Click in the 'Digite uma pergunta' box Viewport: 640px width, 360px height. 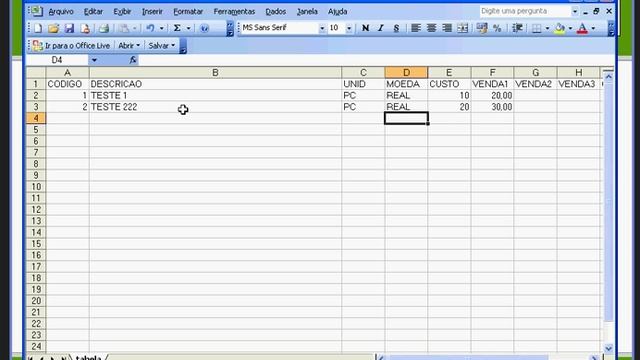(525, 11)
